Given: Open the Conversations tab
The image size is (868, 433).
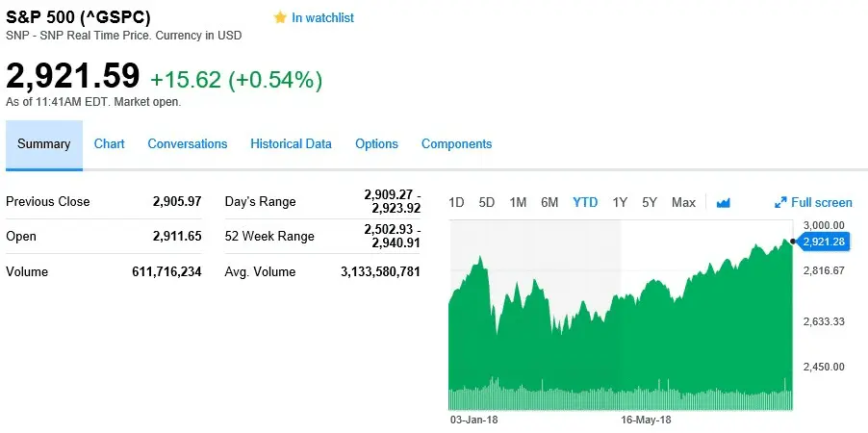Looking at the screenshot, I should coord(188,144).
